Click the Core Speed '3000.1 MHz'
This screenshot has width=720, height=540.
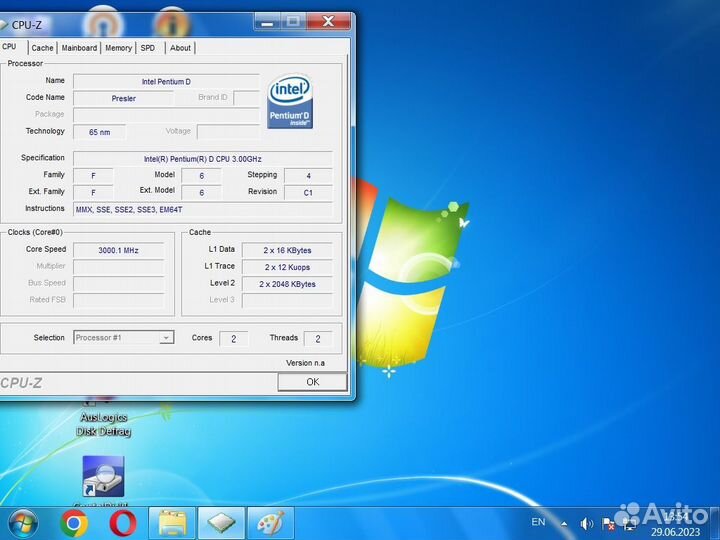(x=118, y=250)
